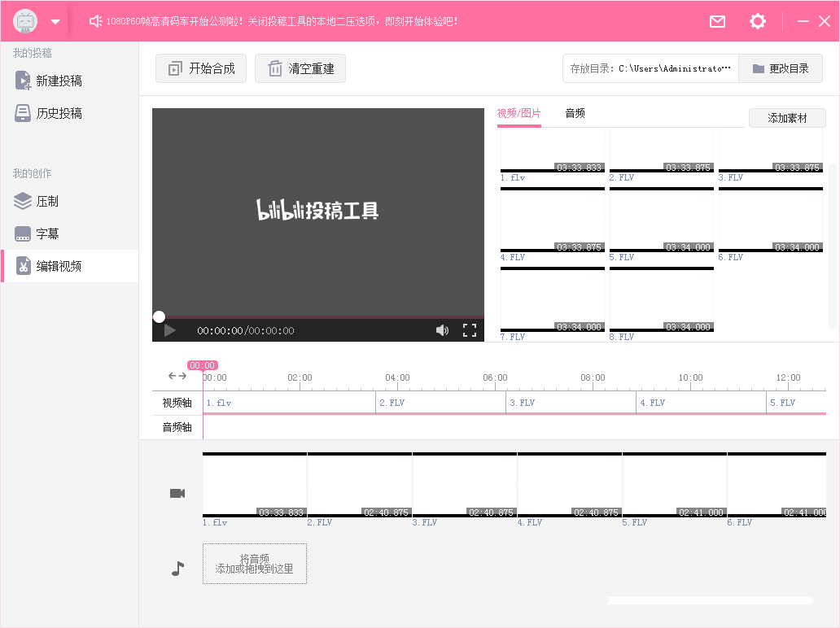Select clip 2.FLV on video track
The height and width of the screenshot is (628, 840).
tap(441, 403)
